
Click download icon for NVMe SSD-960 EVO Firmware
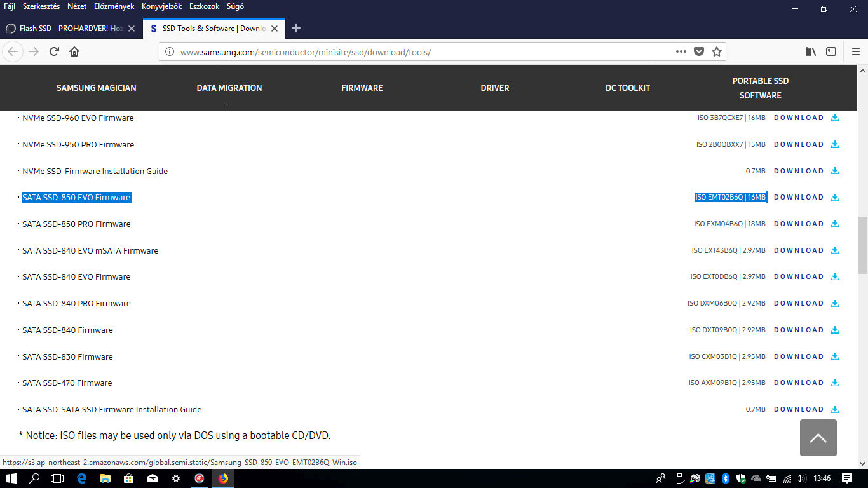(835, 118)
